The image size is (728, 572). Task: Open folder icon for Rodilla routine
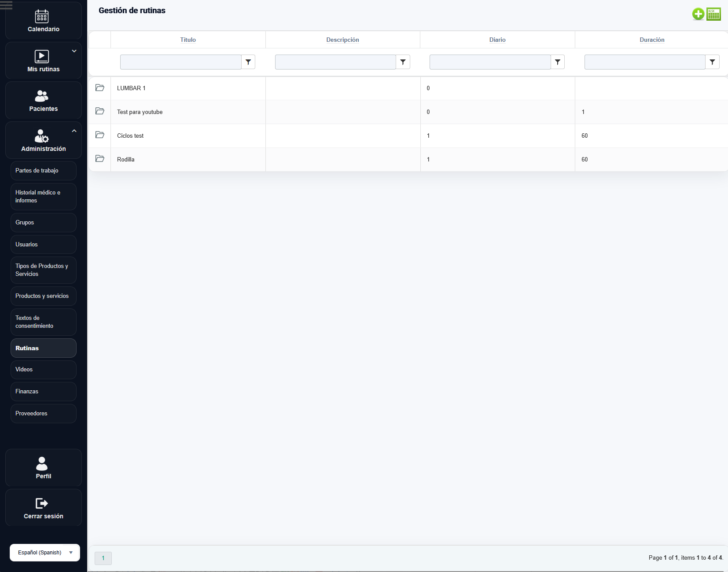(x=100, y=159)
